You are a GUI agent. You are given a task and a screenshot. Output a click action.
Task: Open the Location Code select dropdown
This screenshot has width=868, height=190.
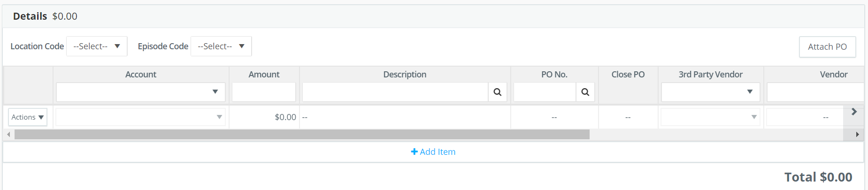(97, 46)
